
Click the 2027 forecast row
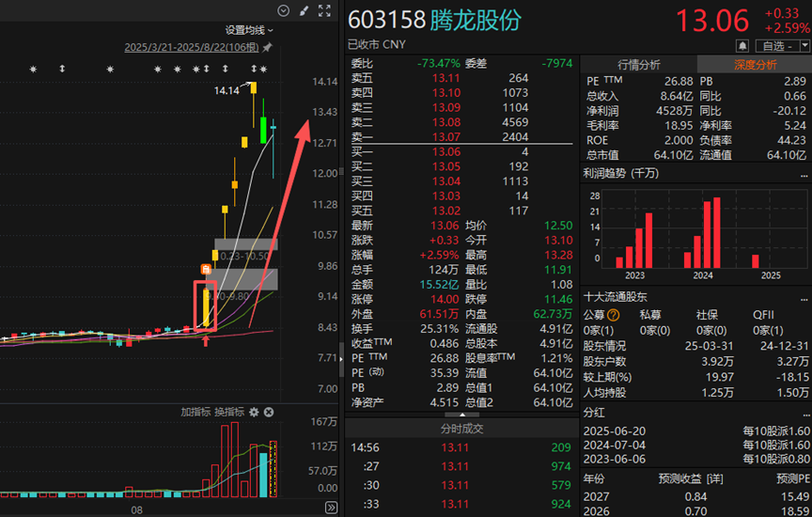click(696, 497)
